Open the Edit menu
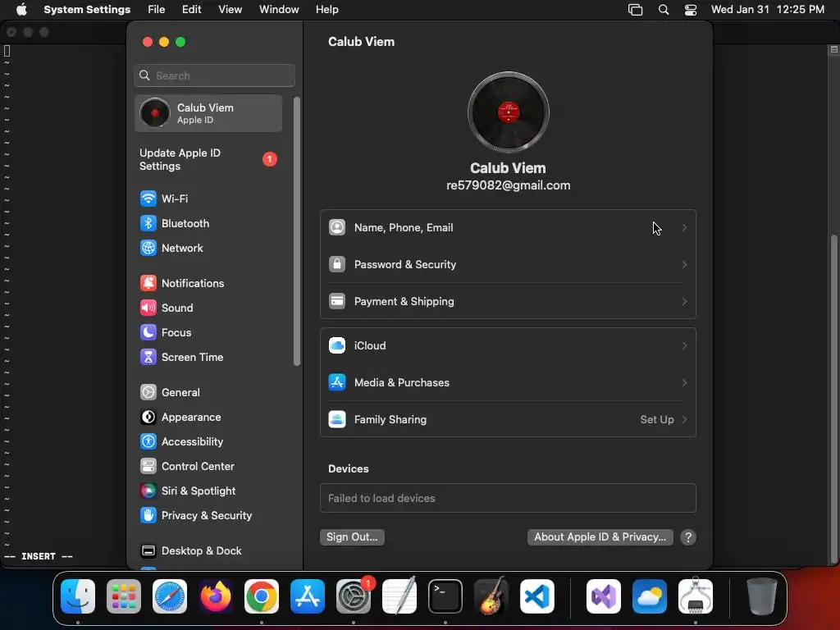The height and width of the screenshot is (630, 840). point(191,10)
